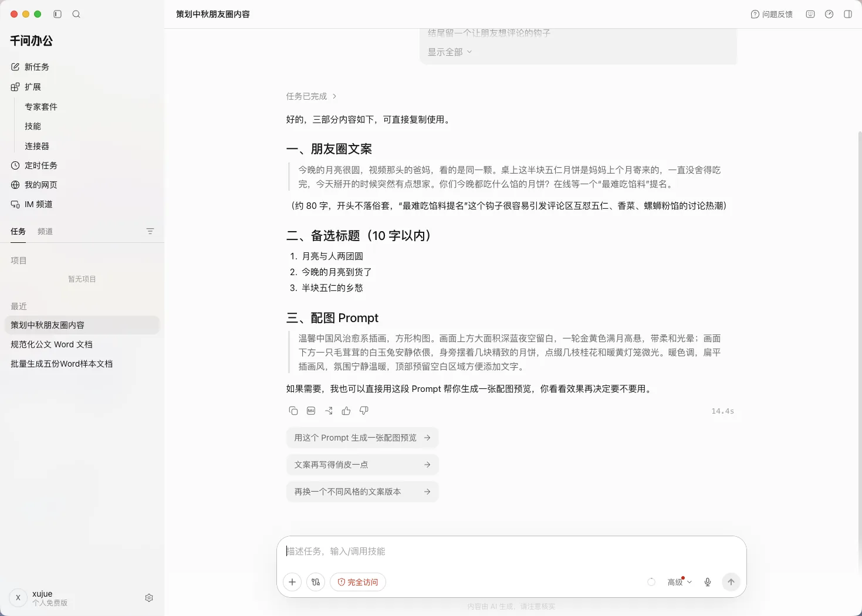
Task: Send the message with the up-arrow button
Action: (731, 582)
